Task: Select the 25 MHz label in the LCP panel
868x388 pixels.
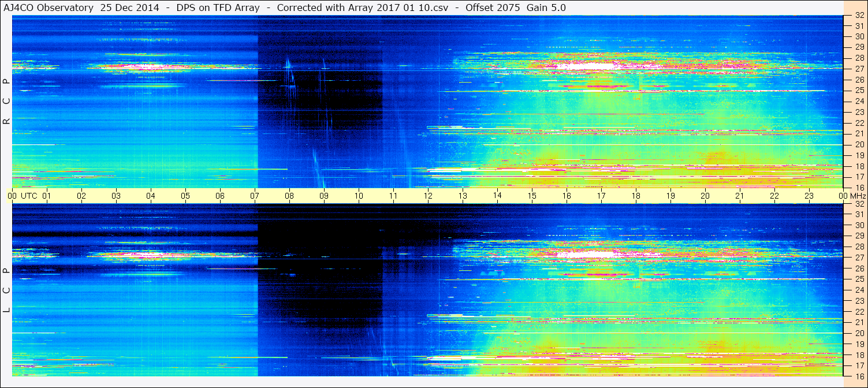Action: [859, 279]
